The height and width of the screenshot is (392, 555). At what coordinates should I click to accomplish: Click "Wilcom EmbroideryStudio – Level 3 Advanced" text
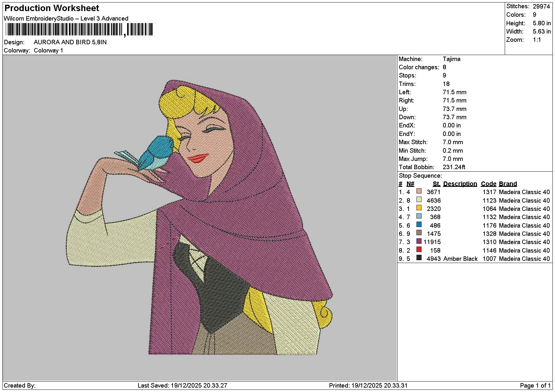pos(66,19)
